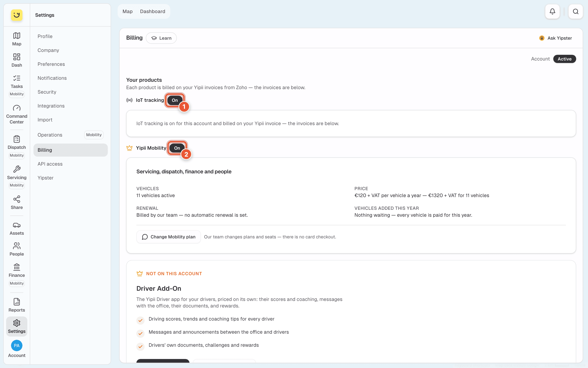Open Company settings
The image size is (588, 368).
click(x=70, y=50)
